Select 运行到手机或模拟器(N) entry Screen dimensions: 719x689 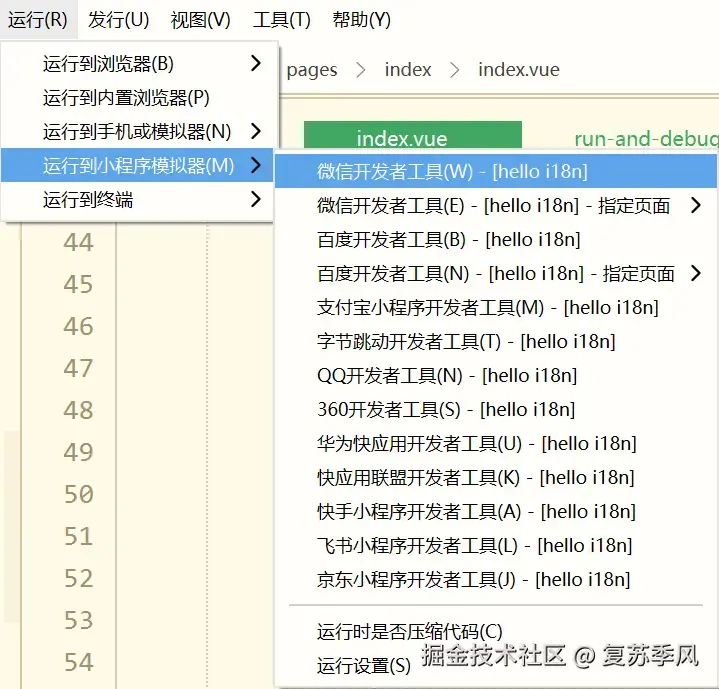138,132
